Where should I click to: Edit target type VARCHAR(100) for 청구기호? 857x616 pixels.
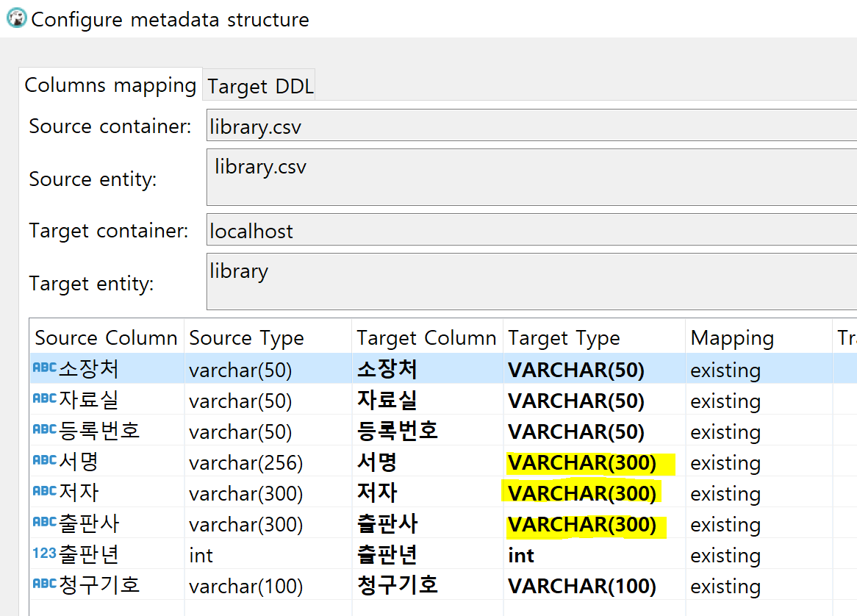tap(582, 587)
